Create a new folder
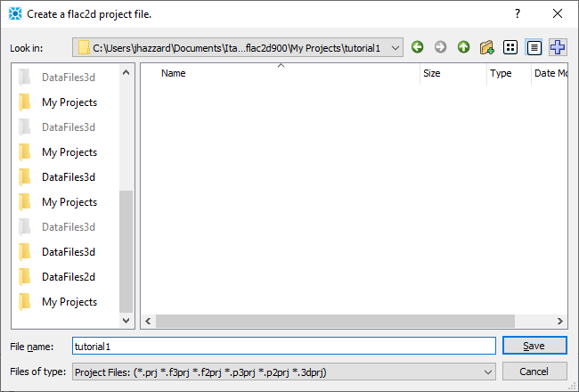The image size is (579, 392). click(x=486, y=47)
